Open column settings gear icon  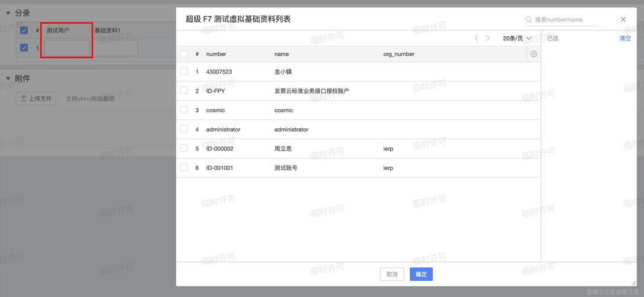(534, 54)
